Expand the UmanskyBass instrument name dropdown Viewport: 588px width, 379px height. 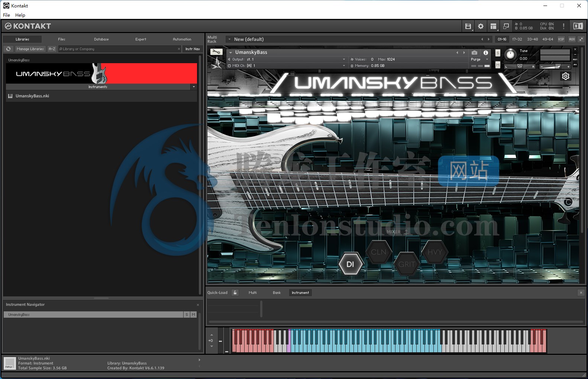tap(231, 52)
